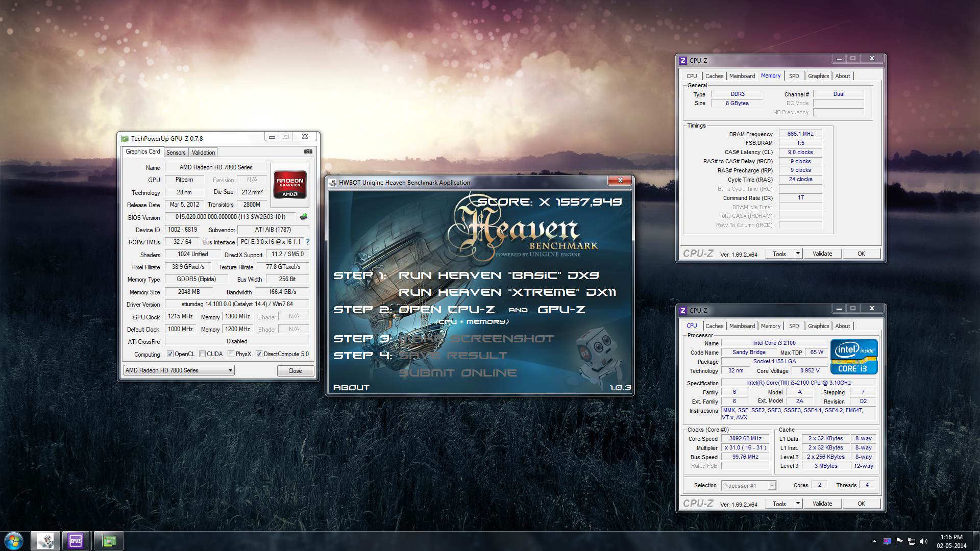980x551 pixels.
Task: Toggle the OpenCL checkbox in GPU-Z
Action: pyautogui.click(x=170, y=354)
